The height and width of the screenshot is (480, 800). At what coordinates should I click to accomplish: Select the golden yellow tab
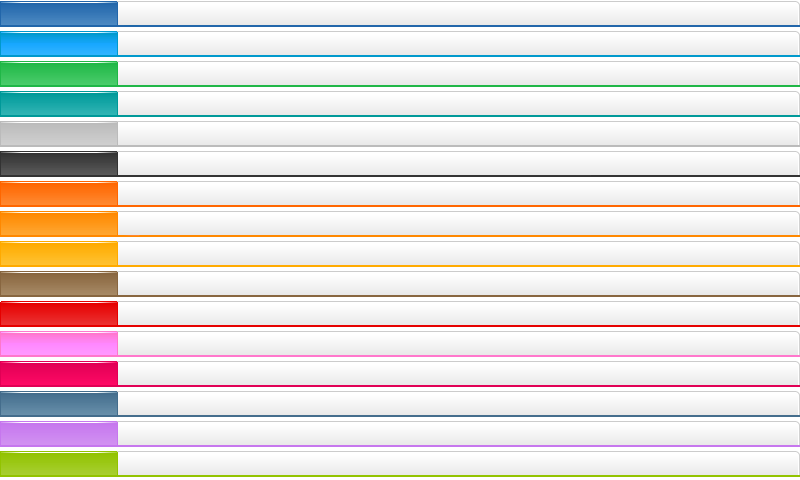59,254
